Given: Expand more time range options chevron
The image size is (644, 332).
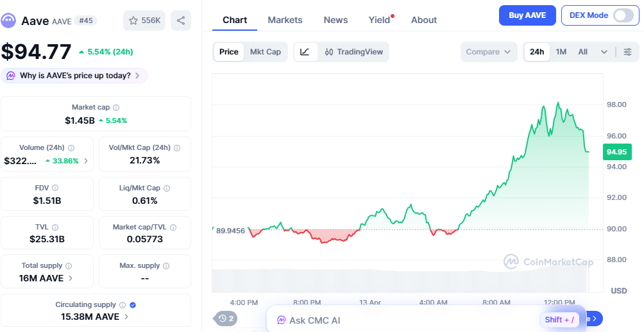Looking at the screenshot, I should pyautogui.click(x=604, y=52).
